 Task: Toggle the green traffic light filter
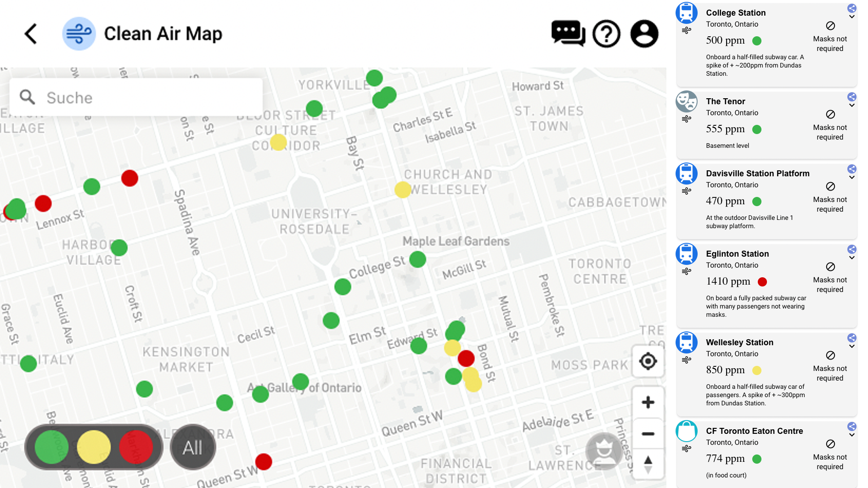[51, 447]
